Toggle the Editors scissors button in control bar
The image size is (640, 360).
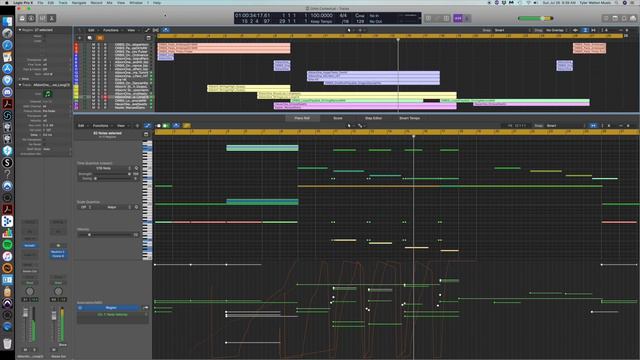point(52,18)
